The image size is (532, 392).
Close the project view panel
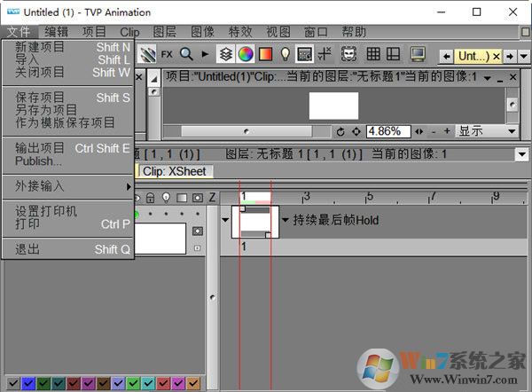513,77
